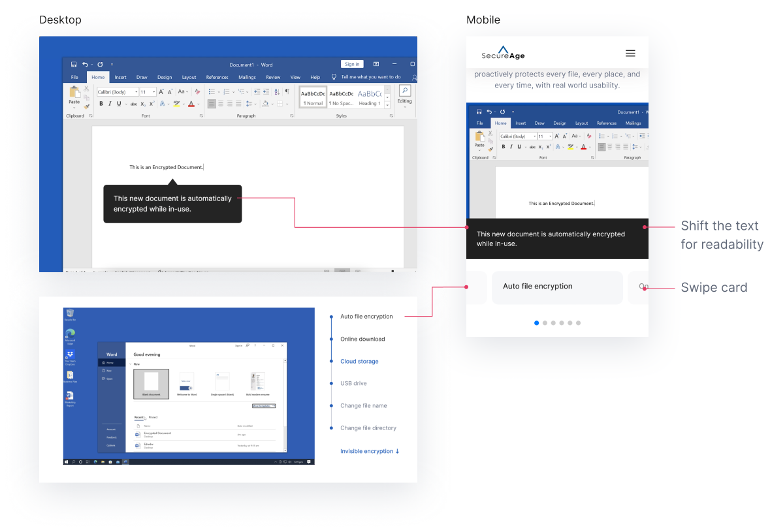Select second carousel dot on mobile

coord(545,323)
